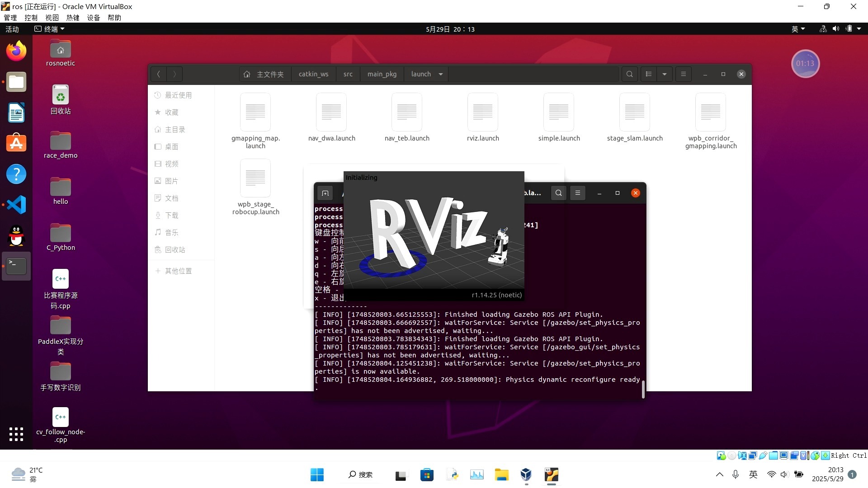Screen dimensions: 868x488
Task: Open VirtualBox 视图 menu
Action: tap(52, 18)
